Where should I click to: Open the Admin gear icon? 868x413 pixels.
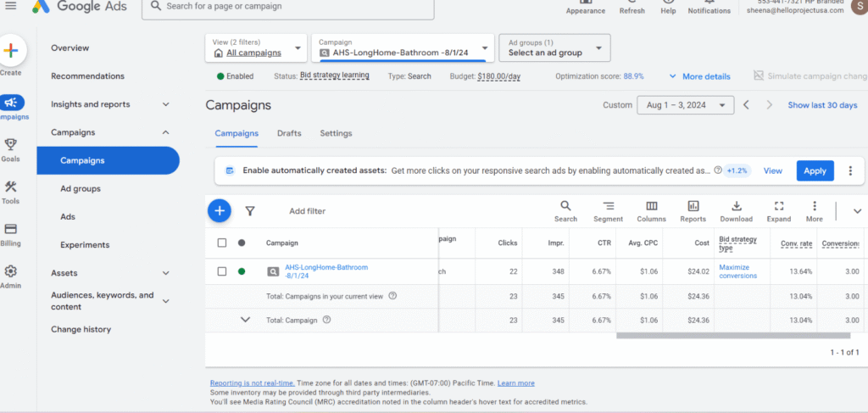10,271
